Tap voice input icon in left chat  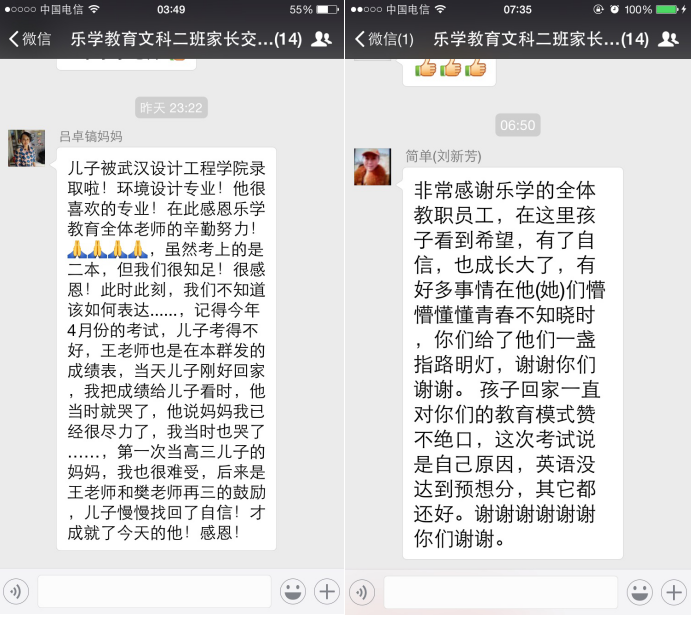16,592
